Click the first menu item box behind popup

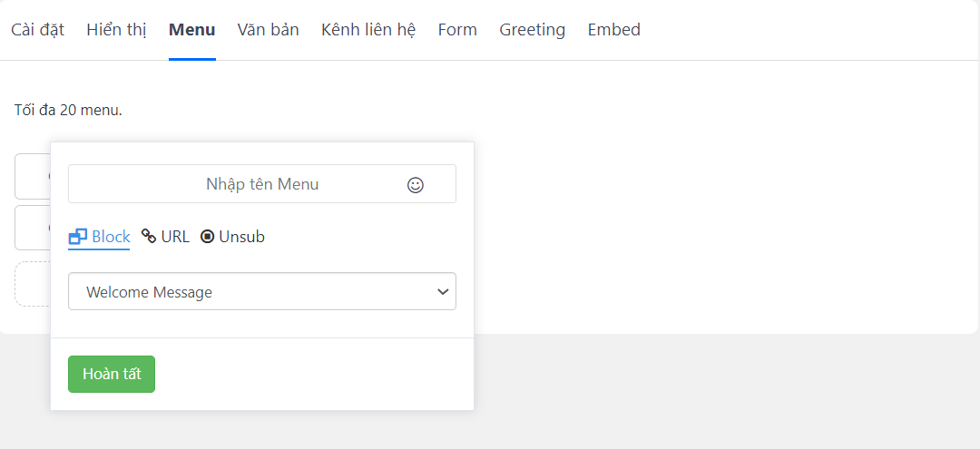click(33, 176)
